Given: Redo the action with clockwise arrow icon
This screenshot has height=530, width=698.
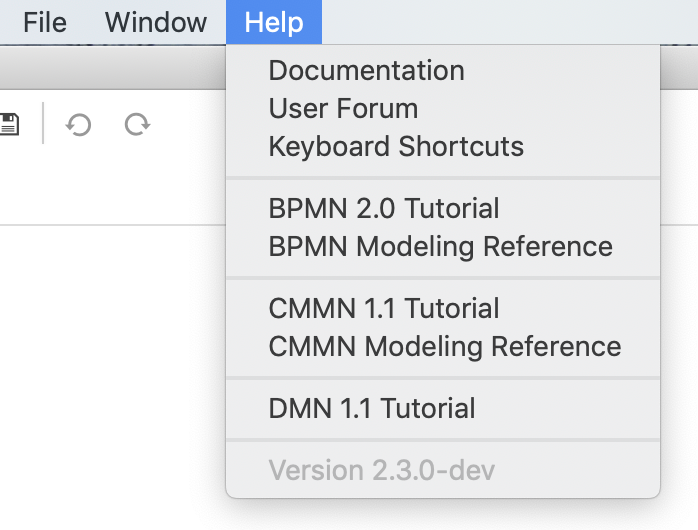Looking at the screenshot, I should pyautogui.click(x=138, y=125).
